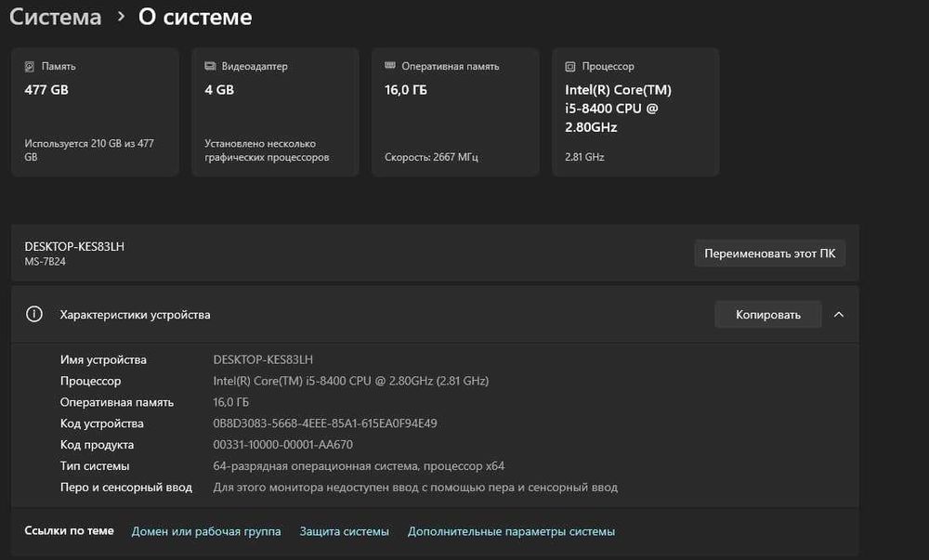The image size is (929, 560).
Task: Select Установлено несколько графических процессоров text
Action: pos(267,150)
